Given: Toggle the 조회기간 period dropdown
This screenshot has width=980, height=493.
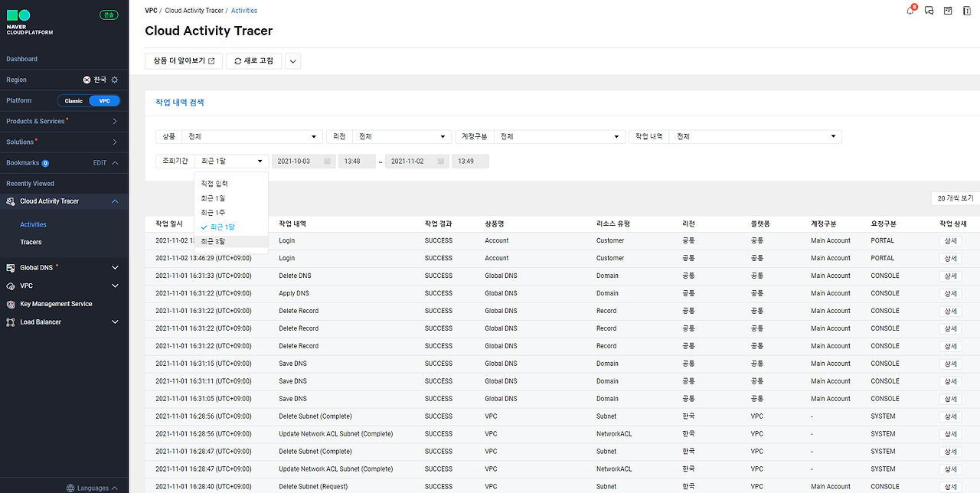Looking at the screenshot, I should tap(231, 162).
